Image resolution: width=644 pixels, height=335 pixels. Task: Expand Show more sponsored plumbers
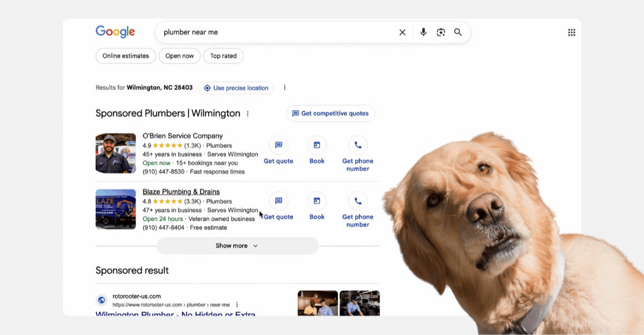(238, 246)
